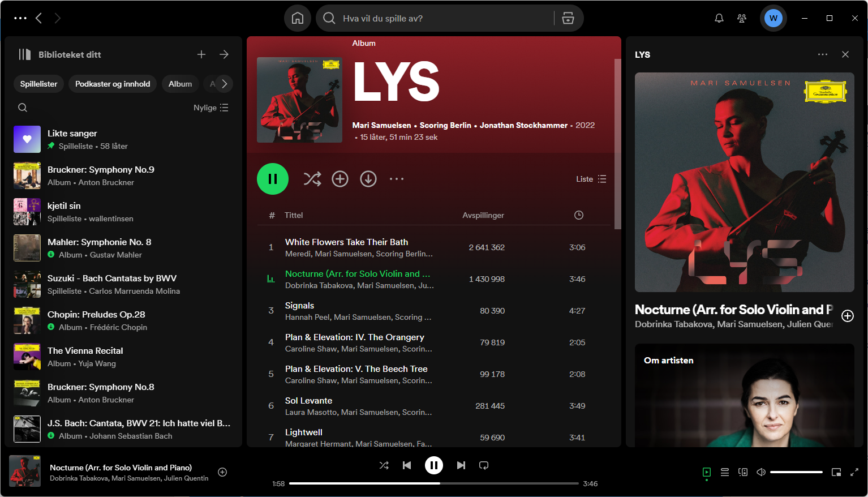Image resolution: width=868 pixels, height=497 pixels.
Task: Filter library by Podkaster og innhold
Action: (113, 84)
